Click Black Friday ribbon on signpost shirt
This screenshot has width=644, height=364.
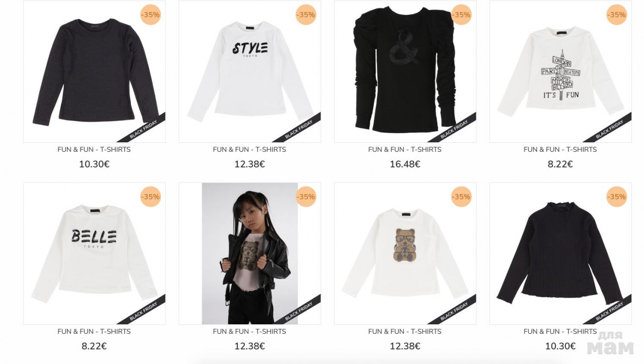pos(609,129)
